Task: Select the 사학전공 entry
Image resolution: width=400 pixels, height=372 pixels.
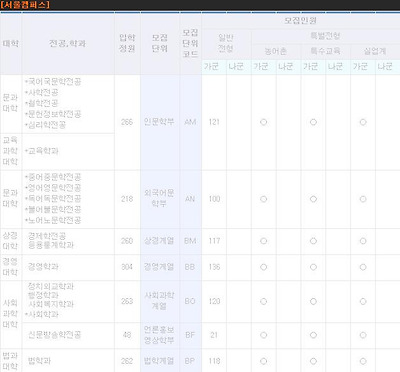Action: (x=42, y=92)
